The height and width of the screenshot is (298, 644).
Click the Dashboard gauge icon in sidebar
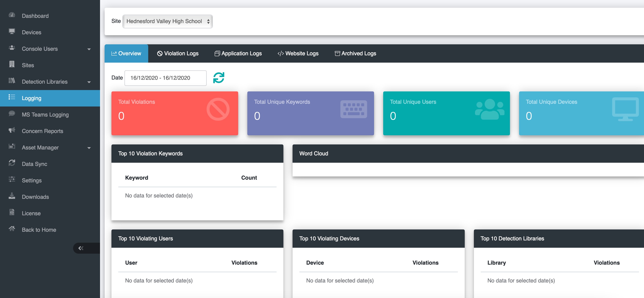[x=12, y=15]
